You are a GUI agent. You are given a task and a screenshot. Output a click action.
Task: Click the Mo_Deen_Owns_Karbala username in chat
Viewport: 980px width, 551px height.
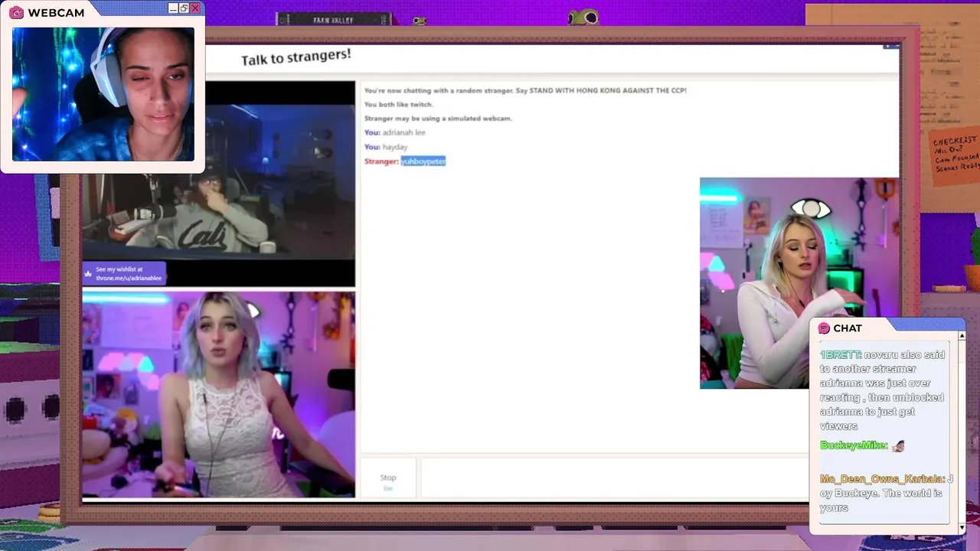coord(882,479)
